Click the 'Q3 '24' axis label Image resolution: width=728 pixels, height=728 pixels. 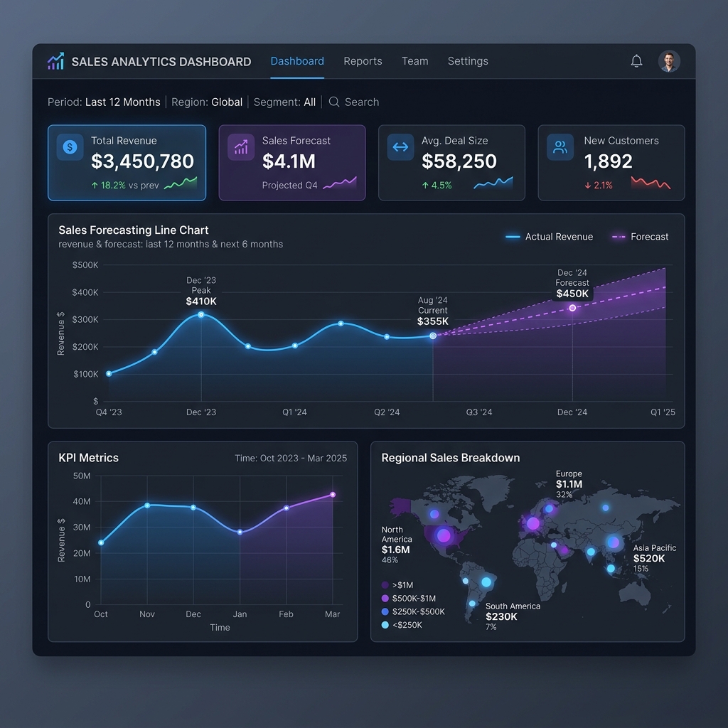pos(479,412)
